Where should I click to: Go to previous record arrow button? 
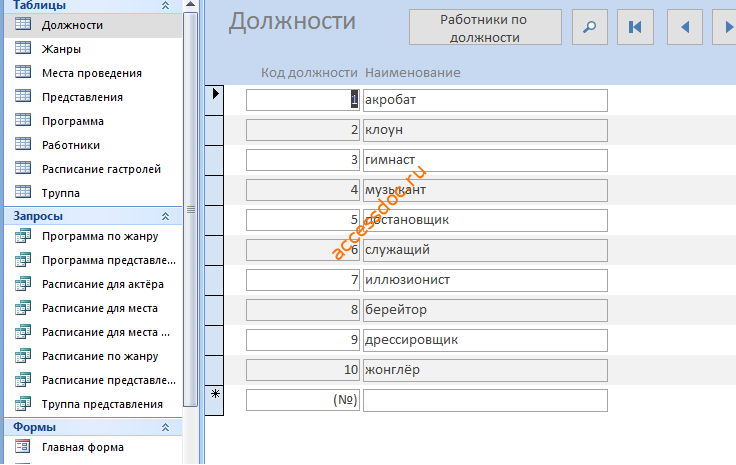[685, 27]
